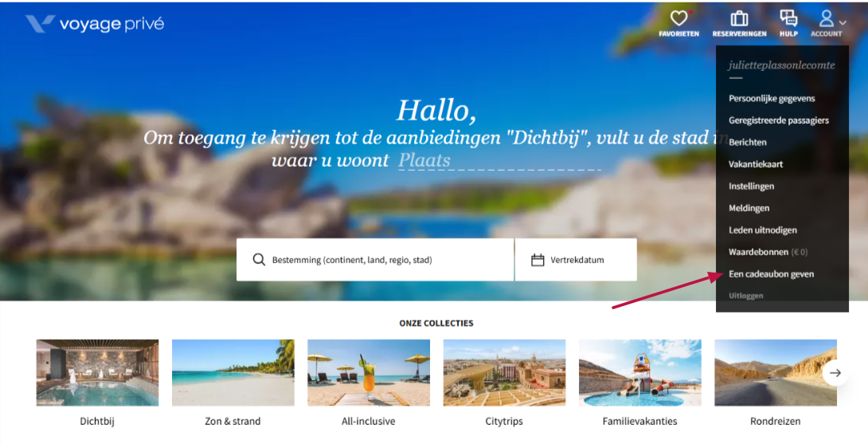Screen dimensions: 868x444
Task: Click the search magnifier icon
Action: coord(259,259)
